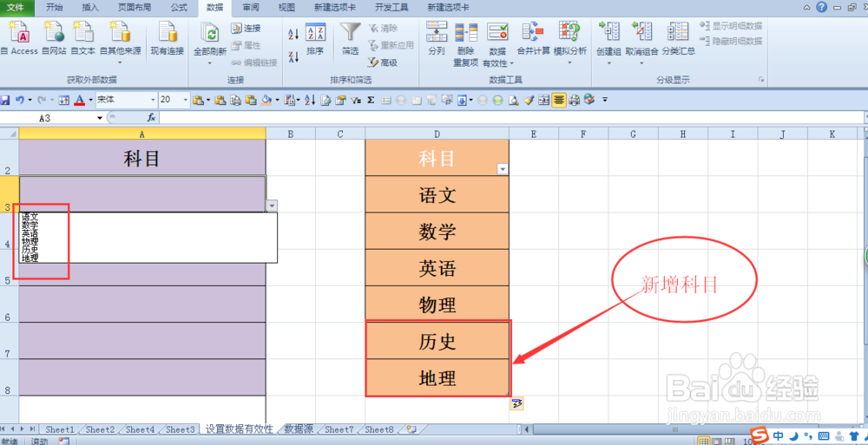Click the print icon in quick toolbar
The image size is (868, 445).
pos(574,100)
